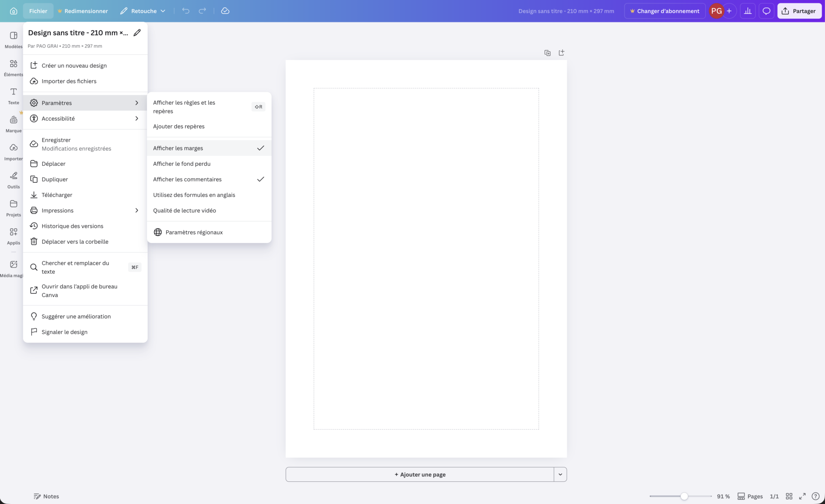Open the analytics bar chart icon
Screen dimensions: 825x504
(x=747, y=11)
